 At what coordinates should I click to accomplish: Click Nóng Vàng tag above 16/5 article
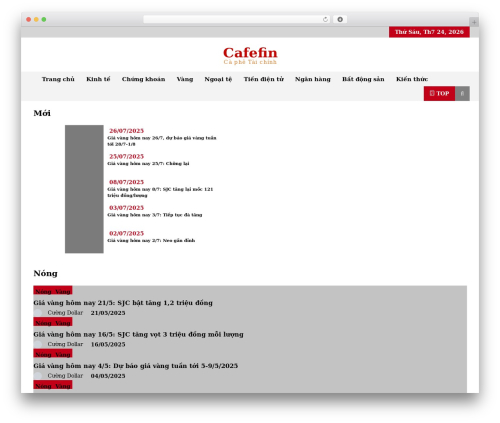coord(53,322)
